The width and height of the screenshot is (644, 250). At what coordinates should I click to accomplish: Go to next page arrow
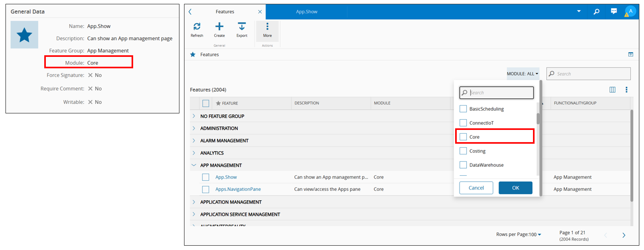pos(624,235)
